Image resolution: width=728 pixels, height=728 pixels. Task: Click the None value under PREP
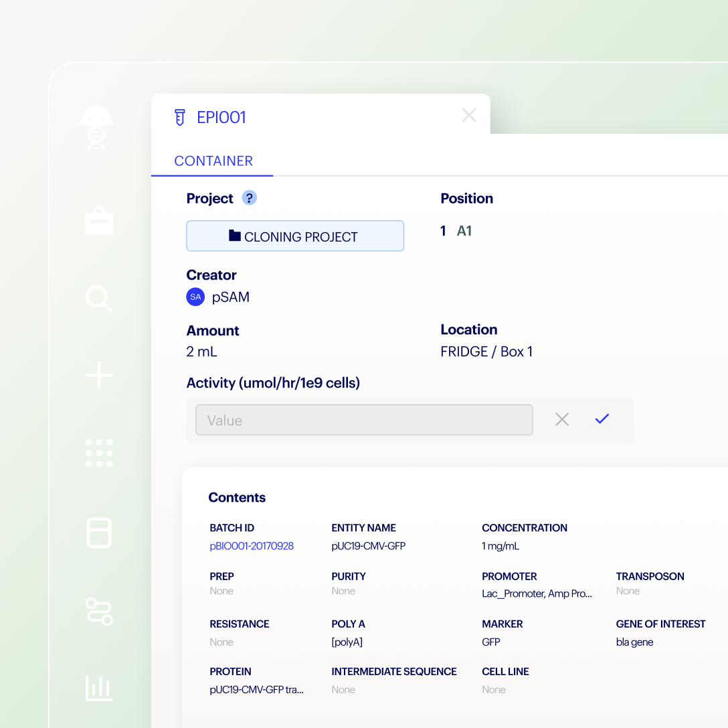(x=221, y=591)
